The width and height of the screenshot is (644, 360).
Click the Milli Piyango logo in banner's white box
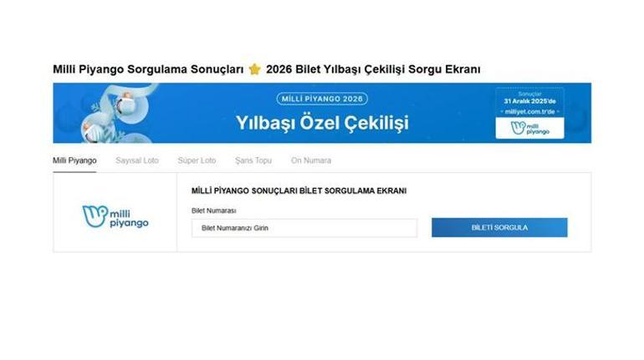(529, 129)
